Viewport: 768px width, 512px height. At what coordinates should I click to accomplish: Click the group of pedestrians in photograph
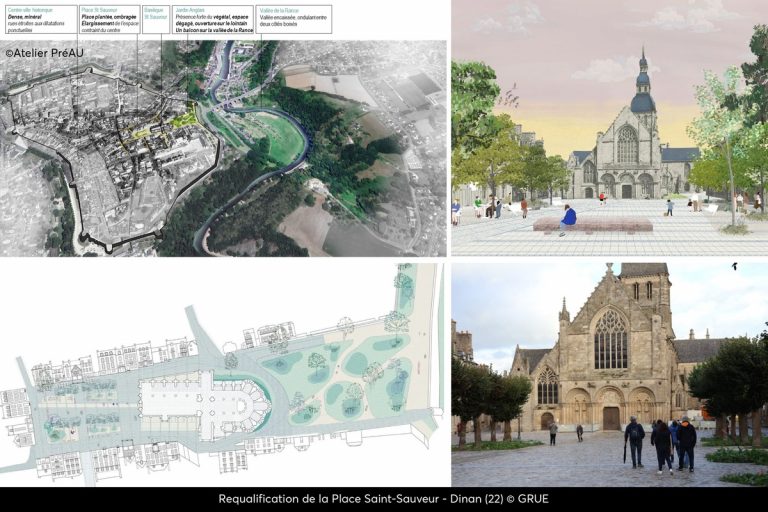(661, 441)
